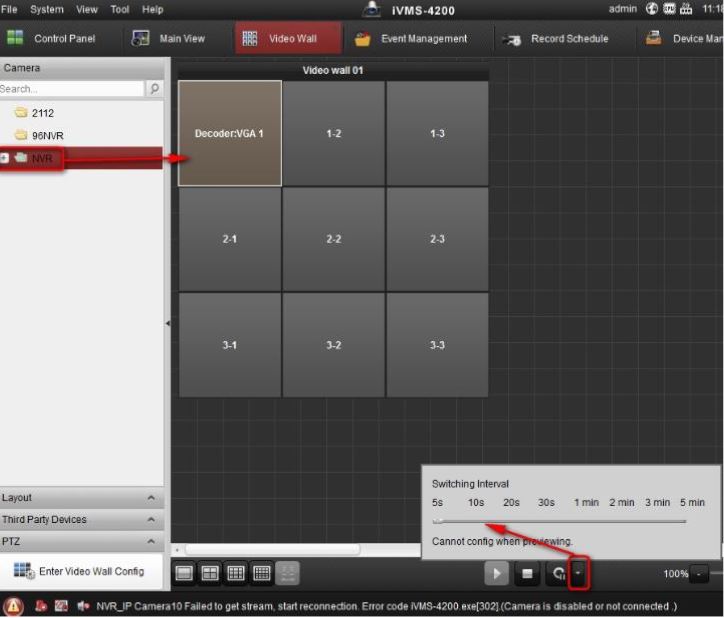724x618 pixels.
Task: Open the Help menu
Action: [x=152, y=9]
